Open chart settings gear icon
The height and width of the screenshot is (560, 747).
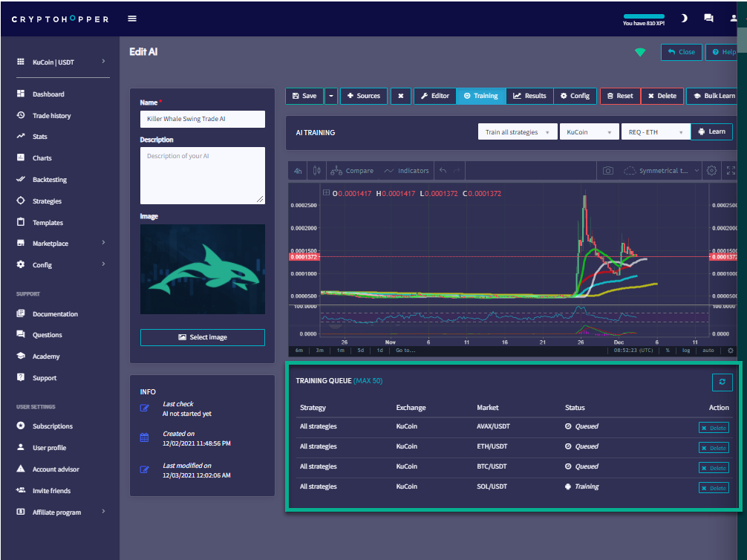pos(711,171)
